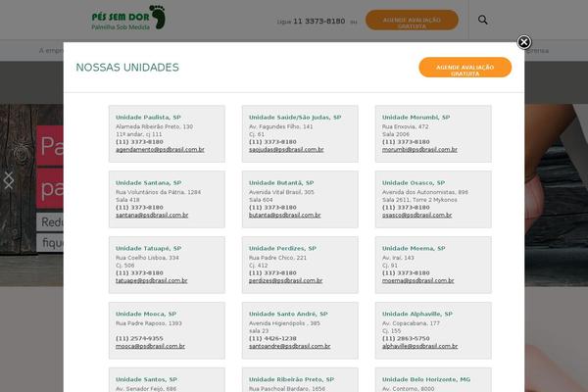
Task: Open the santoandre@psdbrasil.com.br email link
Action: pyautogui.click(x=289, y=346)
